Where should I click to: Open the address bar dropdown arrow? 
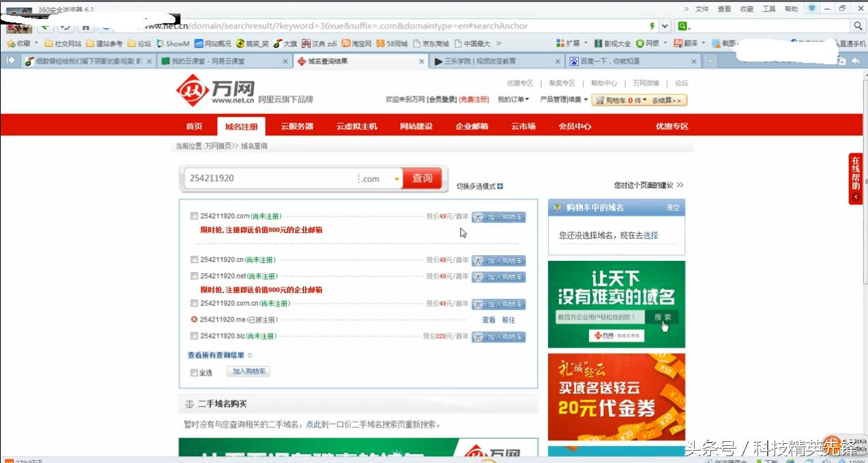pyautogui.click(x=664, y=25)
